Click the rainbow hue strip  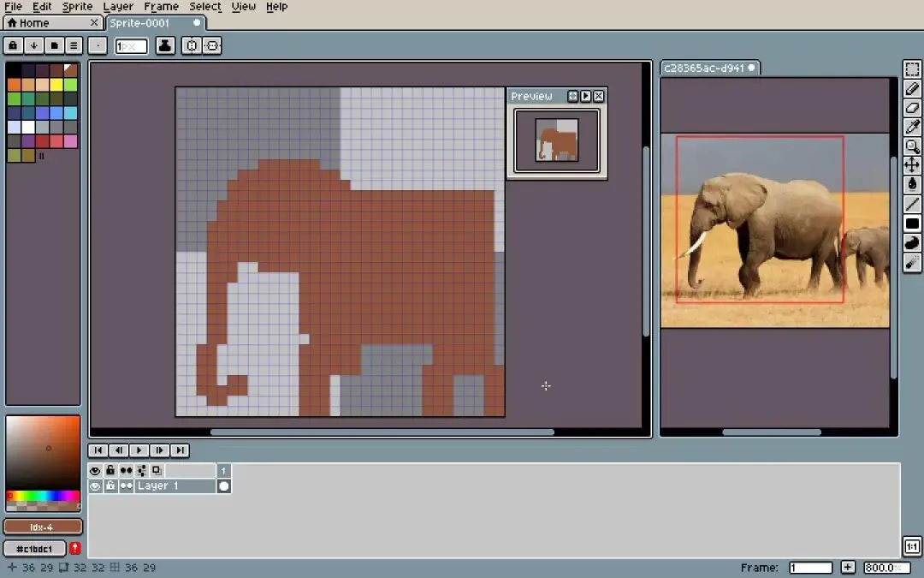pyautogui.click(x=43, y=496)
